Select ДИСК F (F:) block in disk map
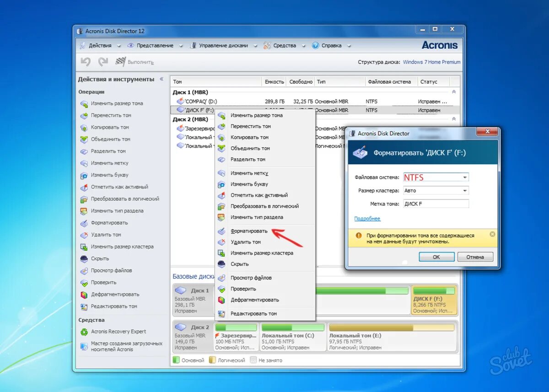The width and height of the screenshot is (549, 392). coord(434,300)
